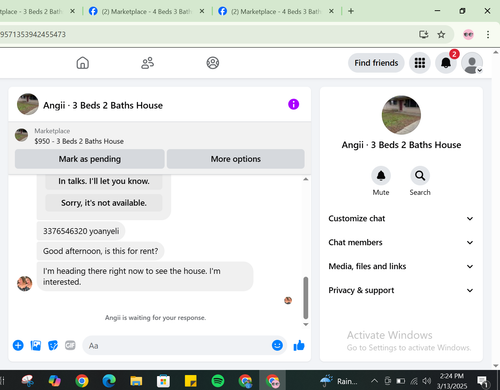The image size is (500, 390).
Task: Click the message about heading to see the house
Action: point(145,276)
